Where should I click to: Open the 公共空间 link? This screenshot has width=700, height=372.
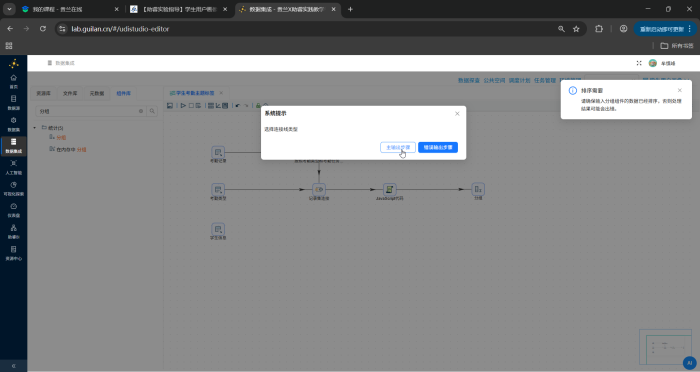point(494,80)
